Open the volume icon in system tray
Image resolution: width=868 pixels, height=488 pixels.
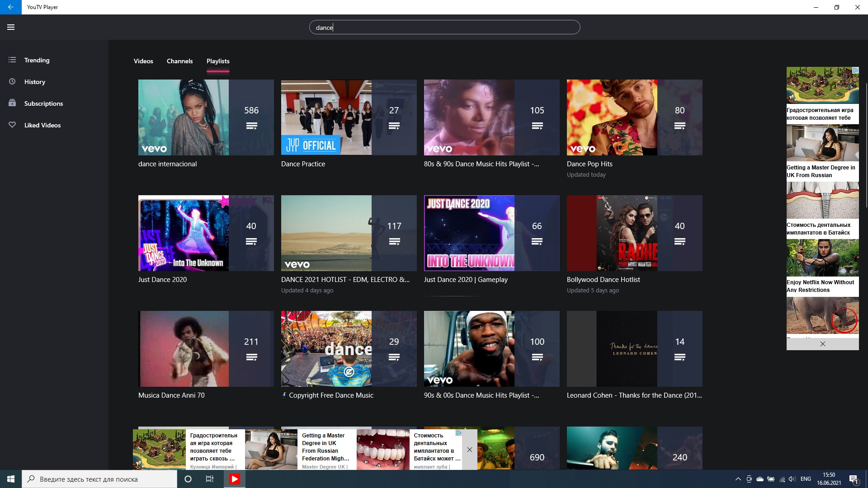pyautogui.click(x=793, y=479)
